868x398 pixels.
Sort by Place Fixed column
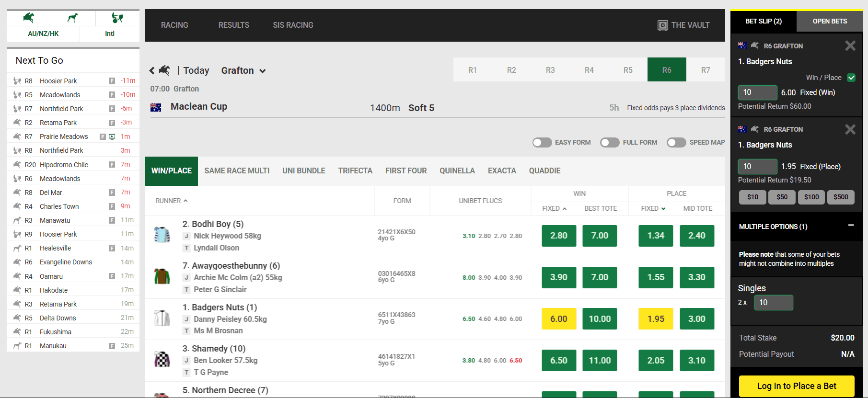click(x=653, y=209)
